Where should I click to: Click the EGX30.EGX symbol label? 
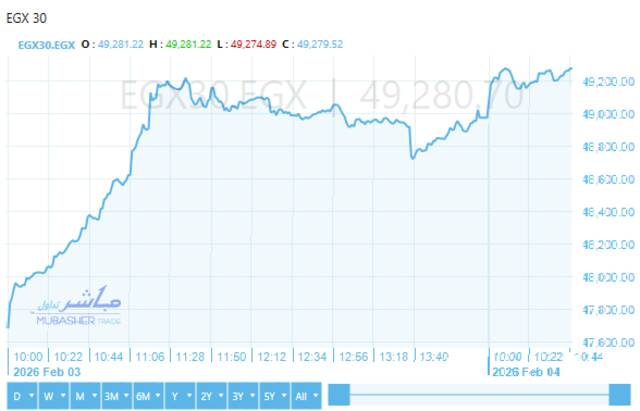47,44
